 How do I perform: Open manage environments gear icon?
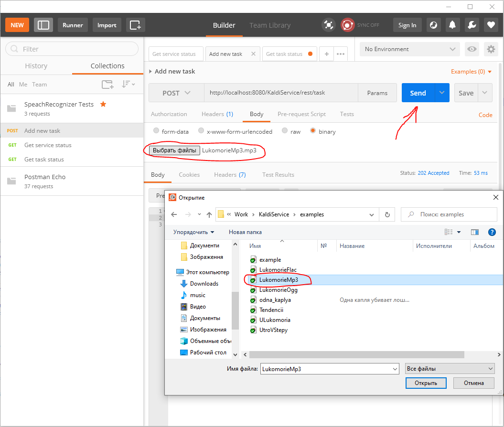491,49
